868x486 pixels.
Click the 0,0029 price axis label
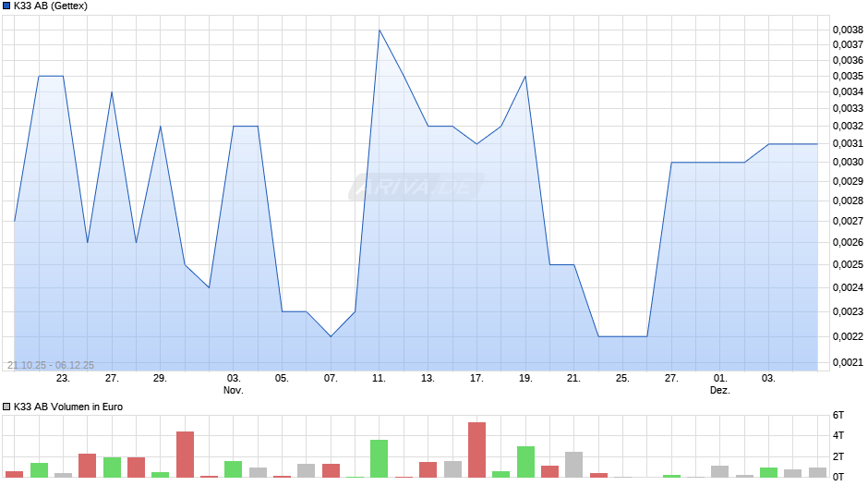coord(848,181)
